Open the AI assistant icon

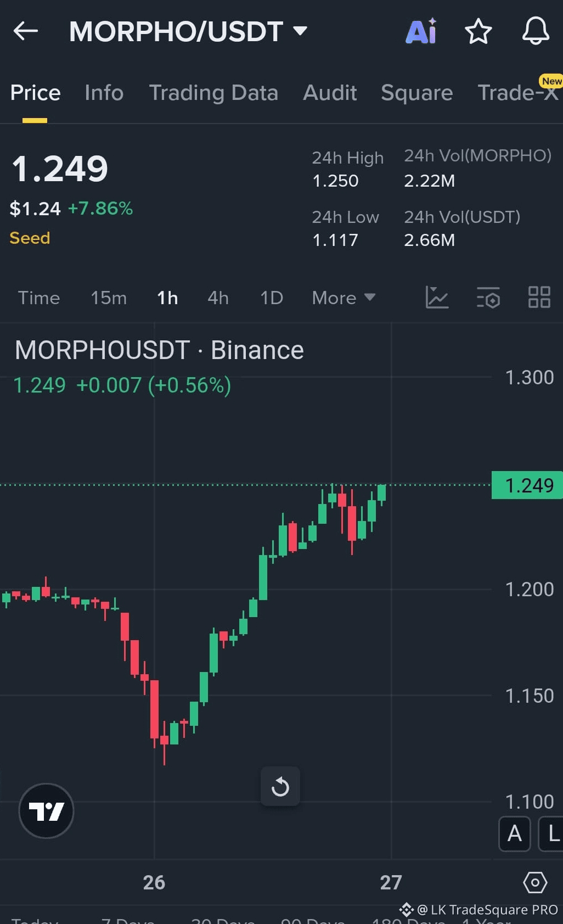pyautogui.click(x=421, y=31)
